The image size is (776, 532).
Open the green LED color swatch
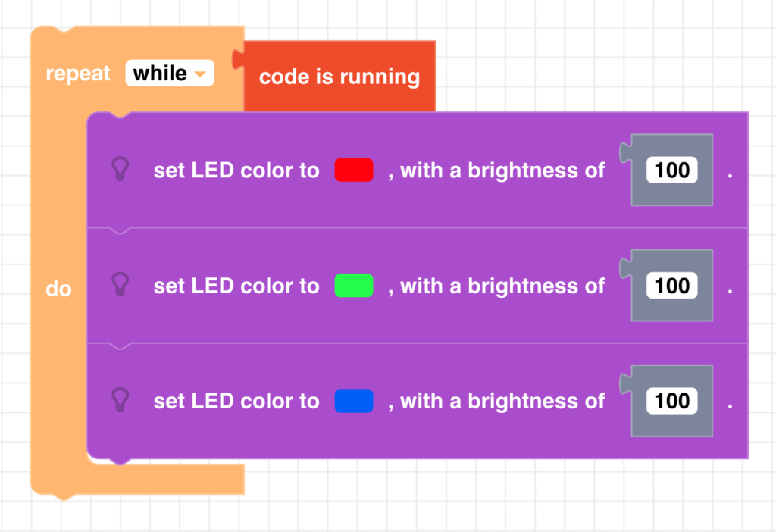click(354, 286)
